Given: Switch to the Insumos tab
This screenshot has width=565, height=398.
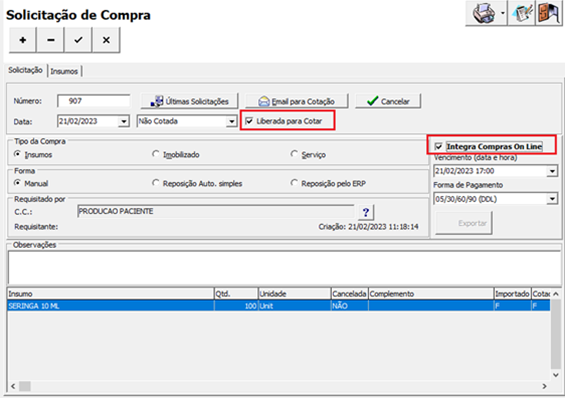Looking at the screenshot, I should coord(64,71).
